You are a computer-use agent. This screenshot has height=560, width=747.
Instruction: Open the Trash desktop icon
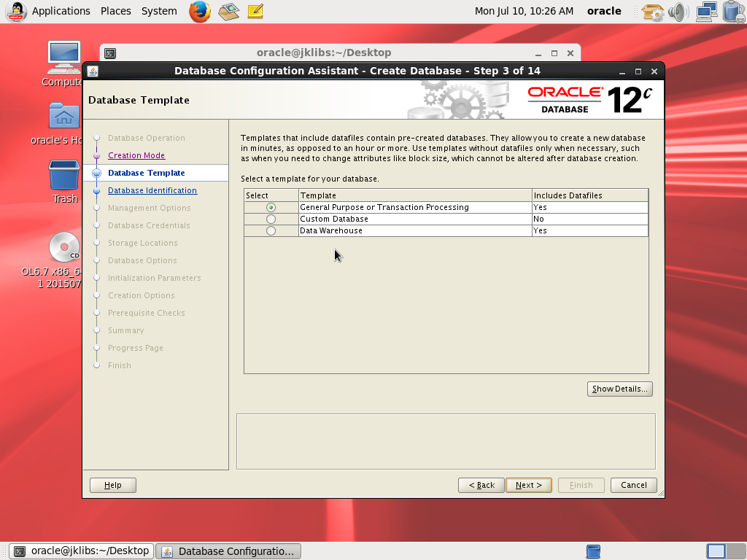(64, 177)
